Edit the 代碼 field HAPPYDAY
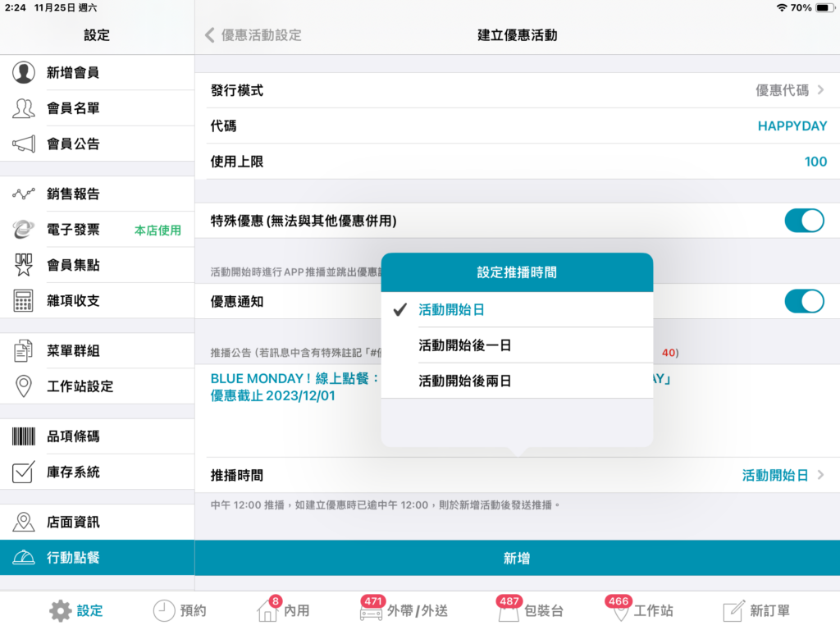The height and width of the screenshot is (630, 840). pyautogui.click(x=518, y=126)
